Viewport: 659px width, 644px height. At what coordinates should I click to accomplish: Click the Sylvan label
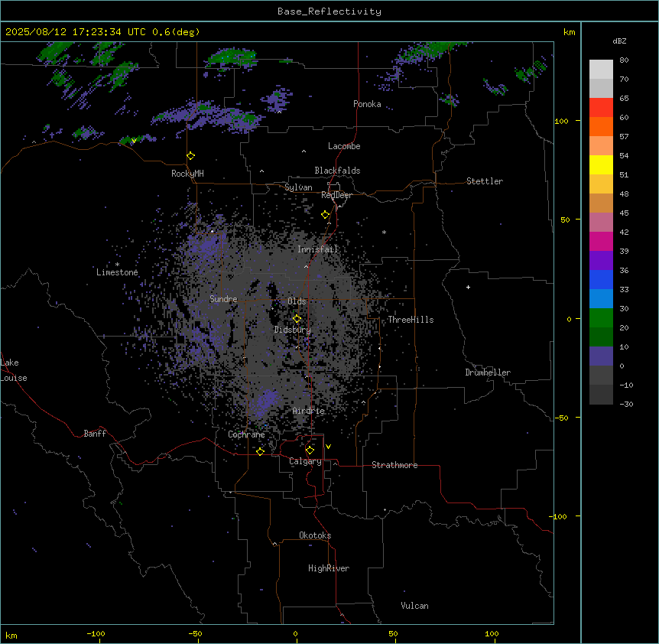[298, 187]
